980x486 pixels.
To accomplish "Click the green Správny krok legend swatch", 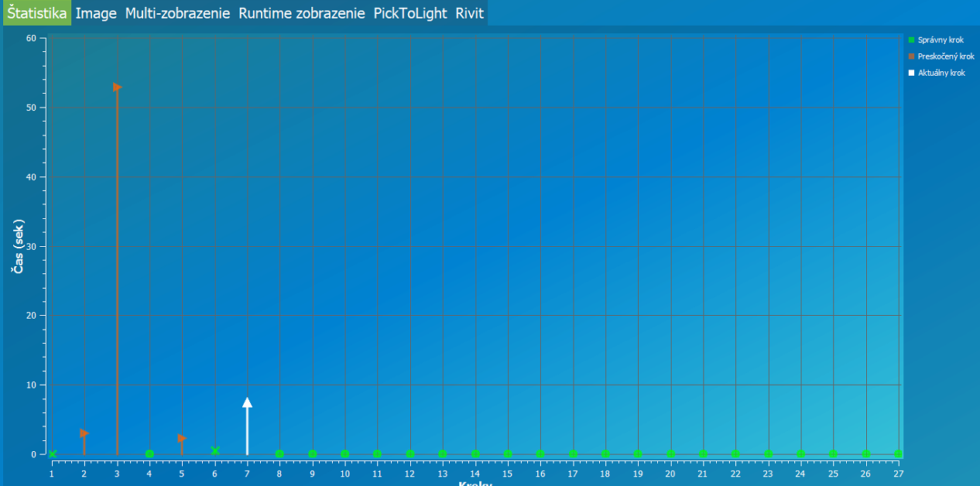I will [911, 39].
